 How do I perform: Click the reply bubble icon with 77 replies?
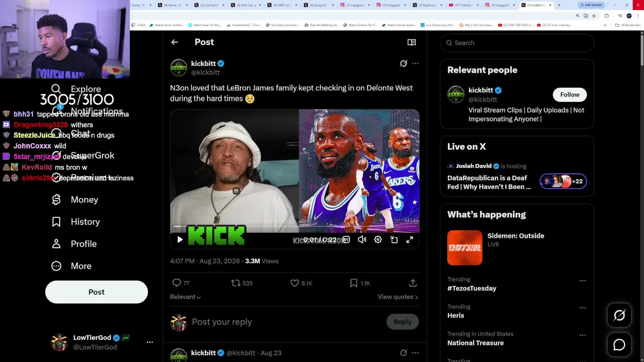click(177, 283)
